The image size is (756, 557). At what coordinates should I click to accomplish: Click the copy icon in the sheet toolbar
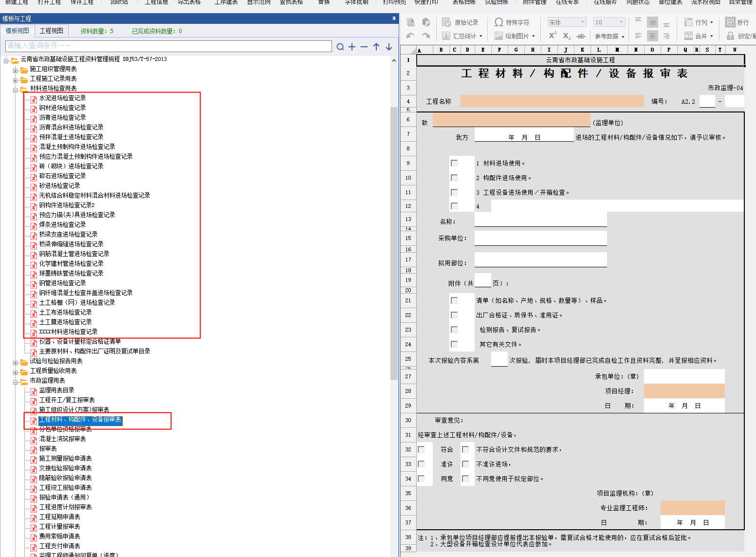[411, 22]
